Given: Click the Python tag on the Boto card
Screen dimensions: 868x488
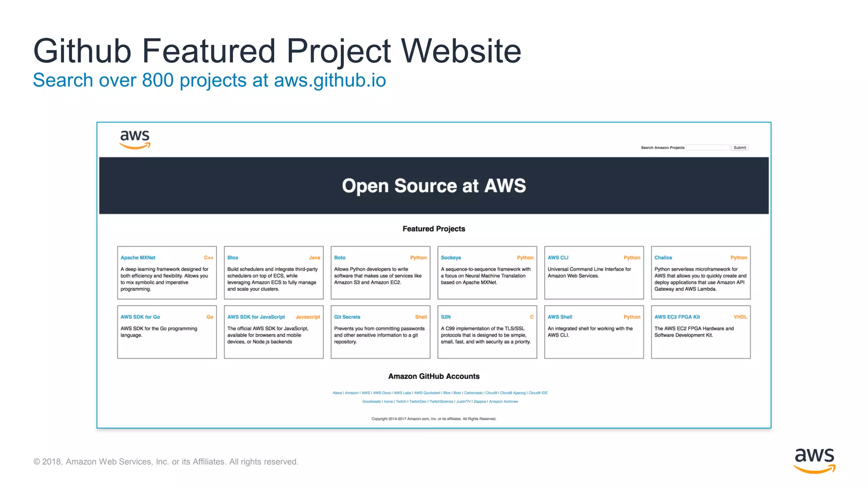Looking at the screenshot, I should [x=418, y=258].
